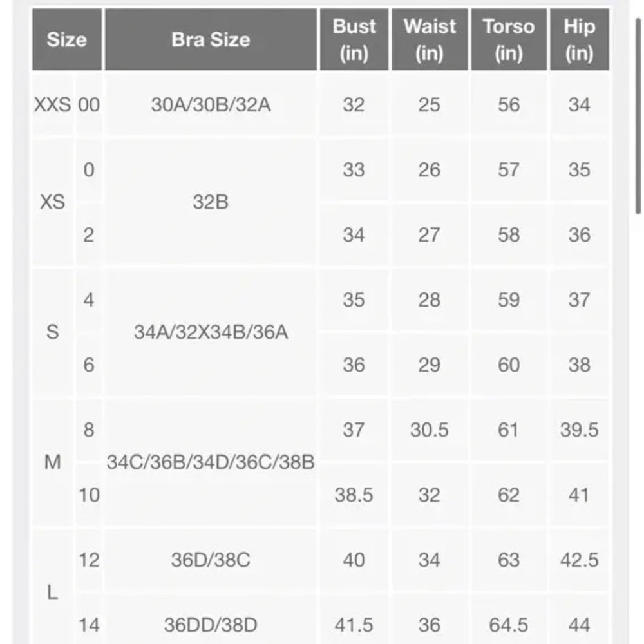Select the M size label
Viewport: 644px width, 644px height.
pyautogui.click(x=53, y=462)
